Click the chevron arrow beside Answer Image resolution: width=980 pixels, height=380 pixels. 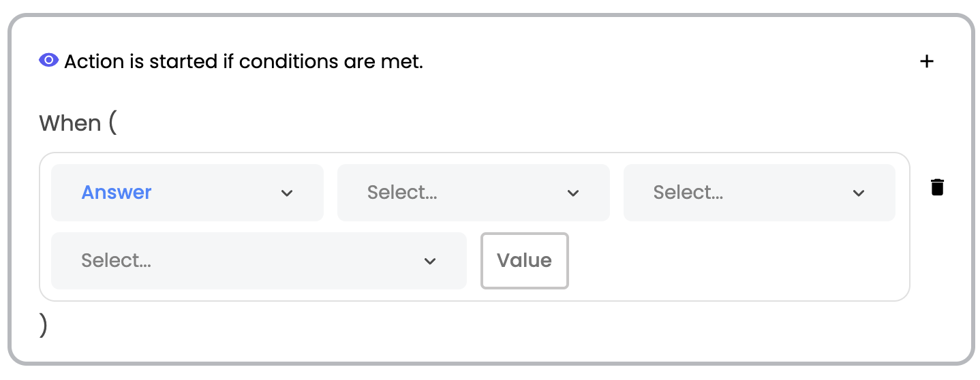[287, 193]
